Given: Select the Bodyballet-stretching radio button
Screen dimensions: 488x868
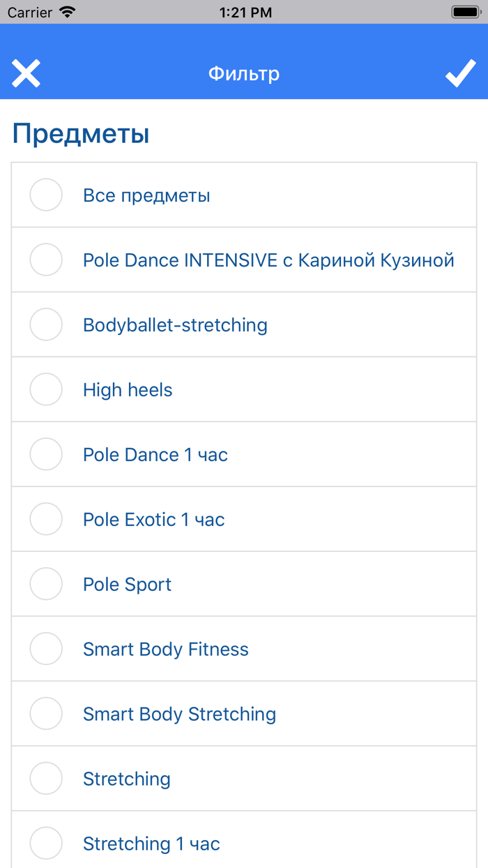Looking at the screenshot, I should click(46, 324).
